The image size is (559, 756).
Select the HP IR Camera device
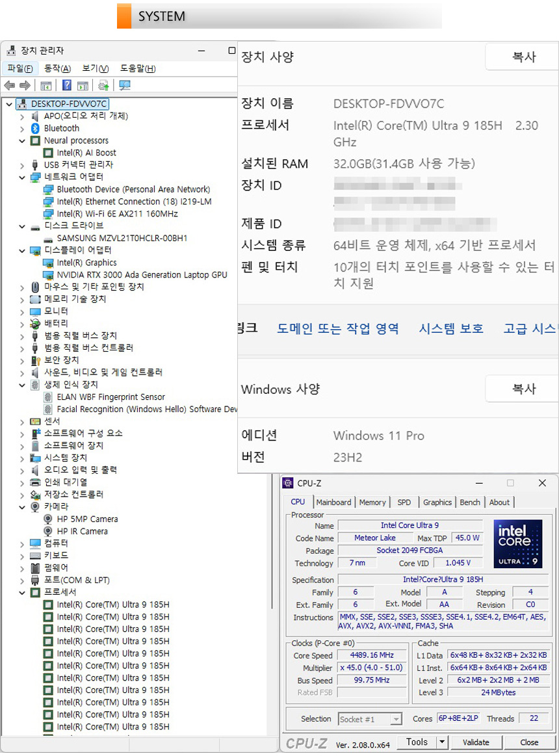[x=83, y=531]
